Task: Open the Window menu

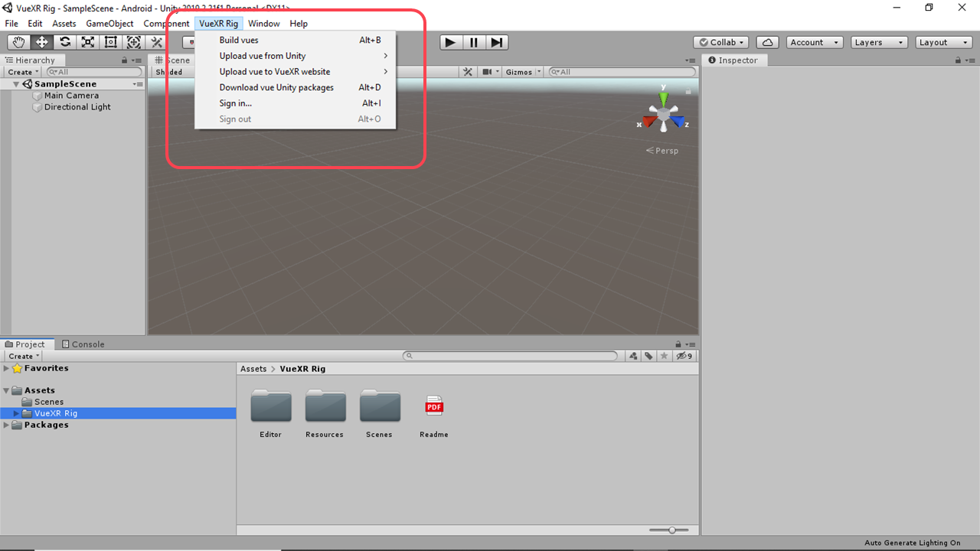Action: pos(264,24)
